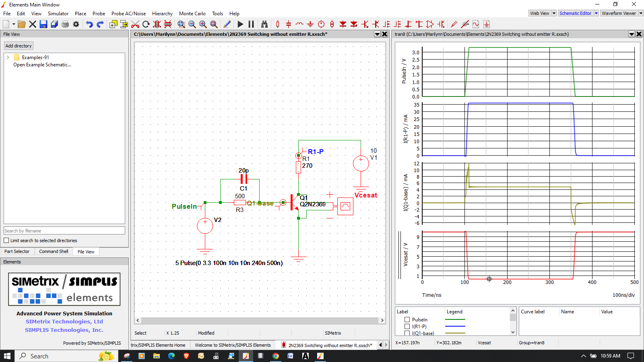
Task: Click the schematic horizontal scrollbar
Action: coord(260,321)
